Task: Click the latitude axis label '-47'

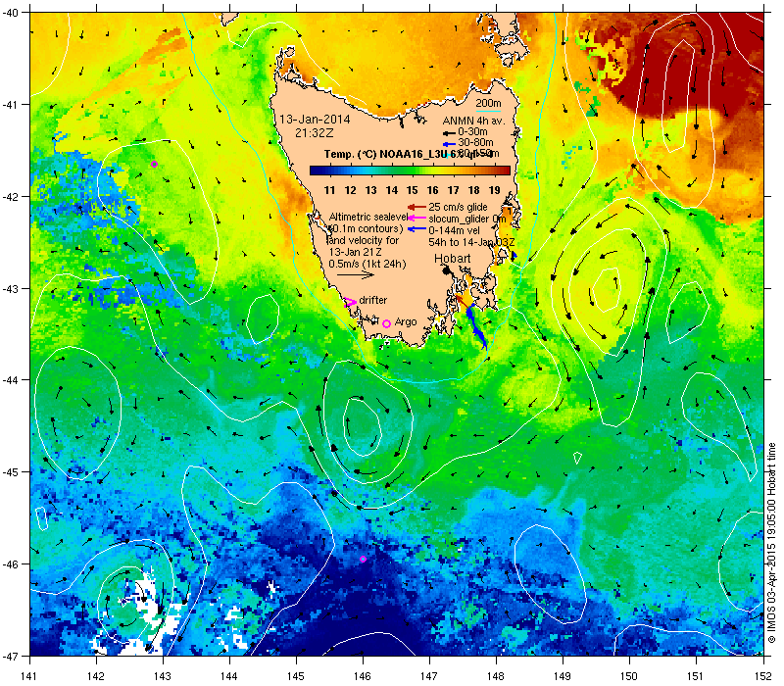Action: point(10,656)
